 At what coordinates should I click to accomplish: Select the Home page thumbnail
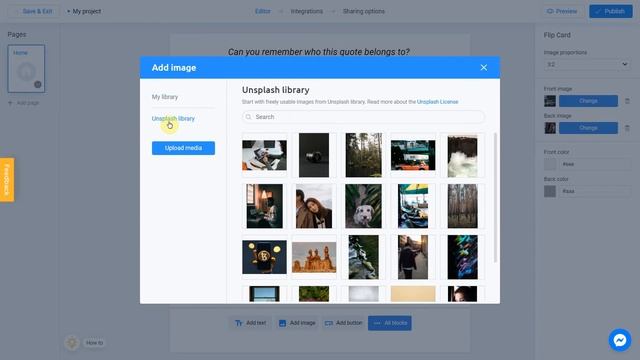[x=26, y=69]
